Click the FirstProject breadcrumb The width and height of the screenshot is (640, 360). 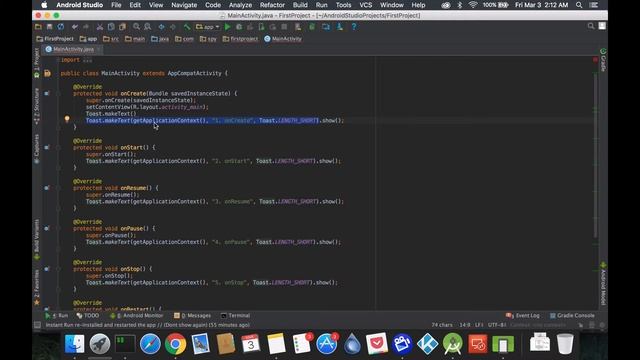click(x=55, y=39)
